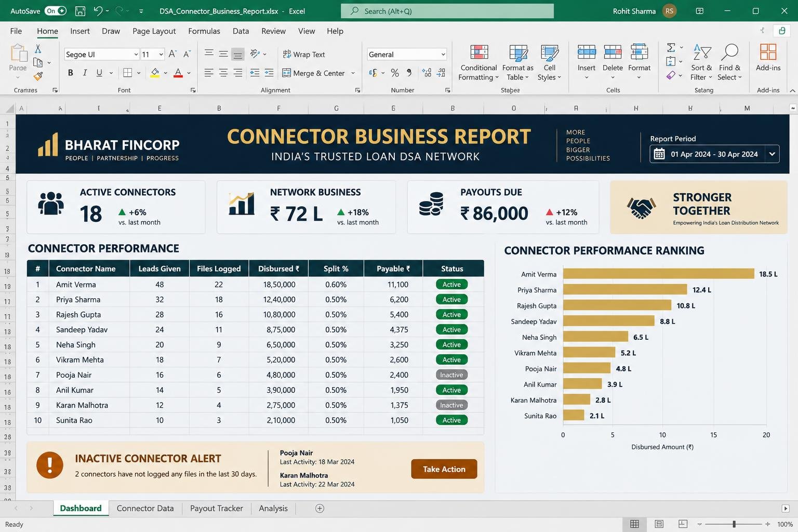Open the font name dropdown
798x532 pixels.
[x=136, y=55]
